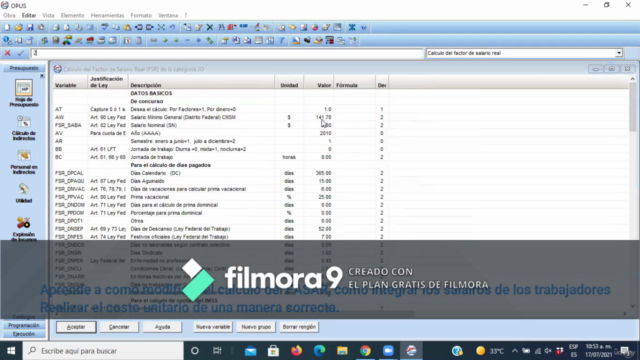Click the New document toolbar icon
The height and width of the screenshot is (360, 640).
(7, 27)
